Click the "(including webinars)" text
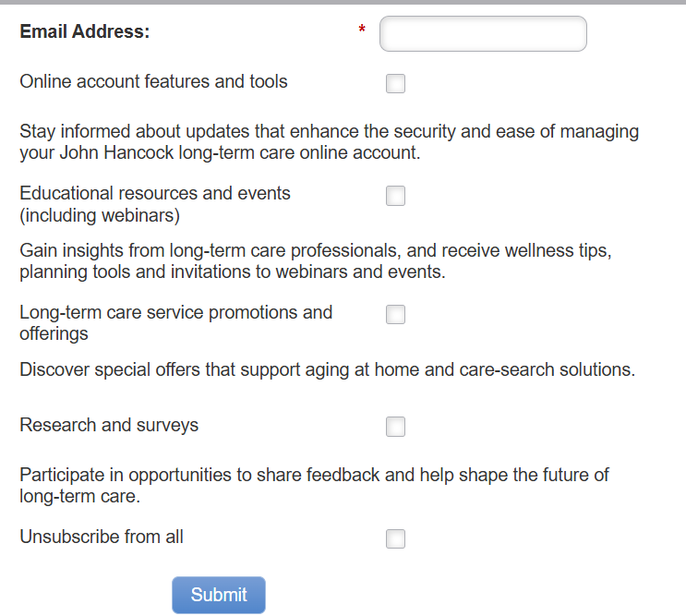The width and height of the screenshot is (686, 616). pos(100,216)
